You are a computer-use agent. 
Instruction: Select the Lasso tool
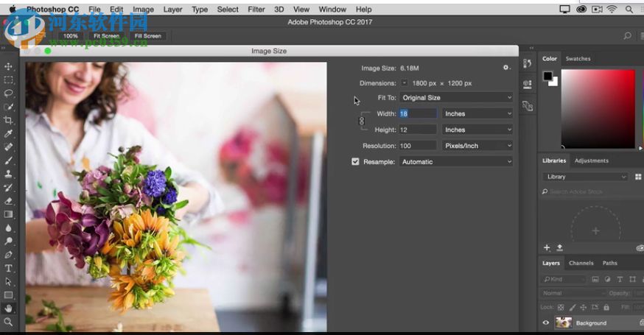[x=8, y=94]
